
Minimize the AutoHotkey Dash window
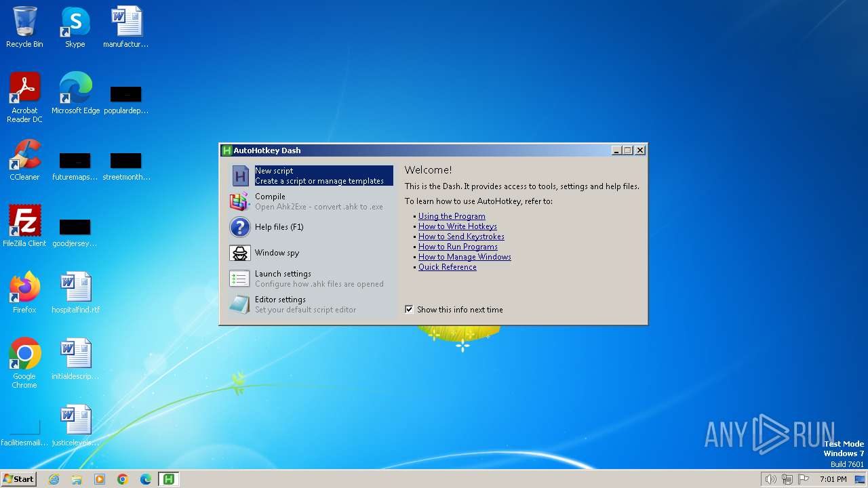tap(616, 150)
